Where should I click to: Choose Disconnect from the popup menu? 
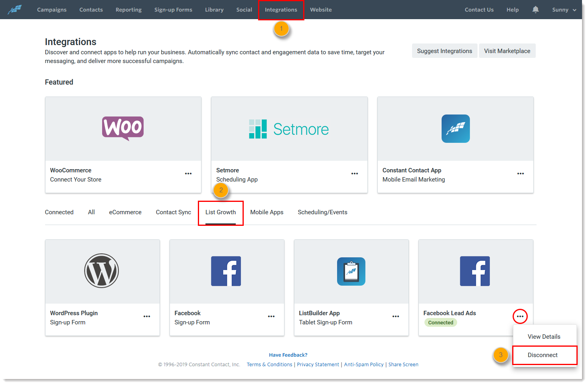pyautogui.click(x=543, y=355)
